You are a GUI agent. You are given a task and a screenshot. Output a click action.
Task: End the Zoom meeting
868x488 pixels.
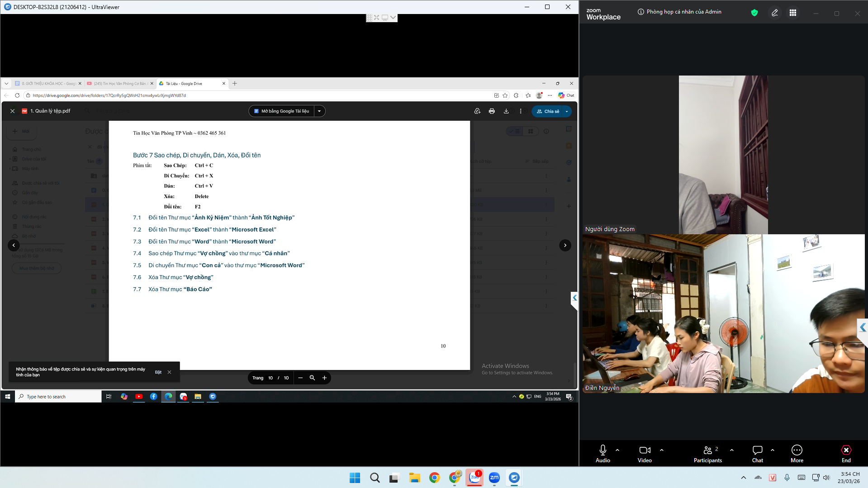[846, 454]
